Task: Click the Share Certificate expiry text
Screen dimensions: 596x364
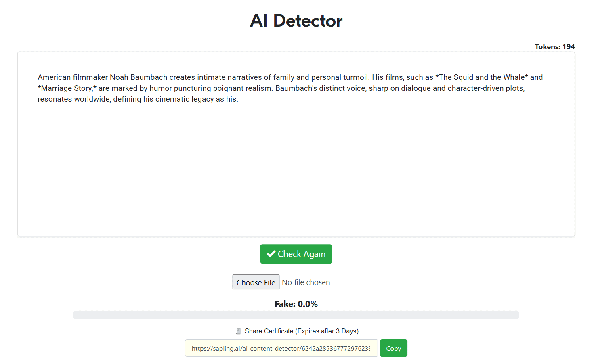Action: tap(302, 331)
